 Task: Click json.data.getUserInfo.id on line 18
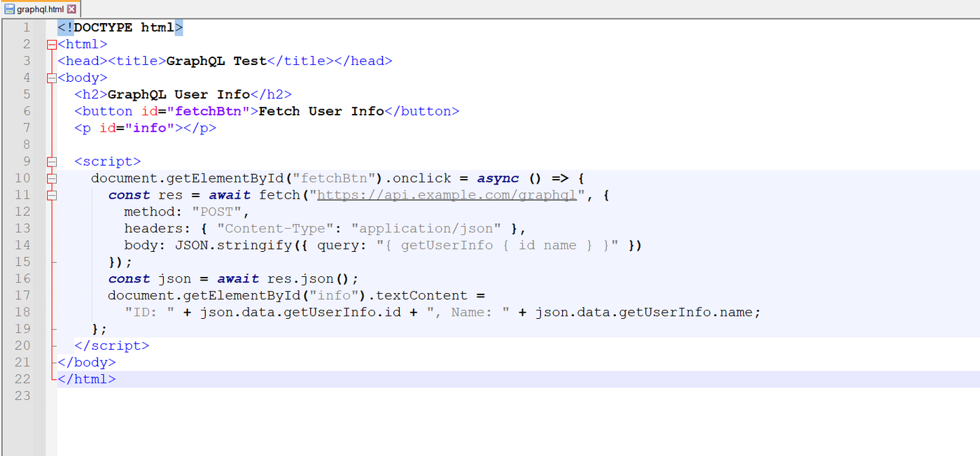[x=300, y=313]
